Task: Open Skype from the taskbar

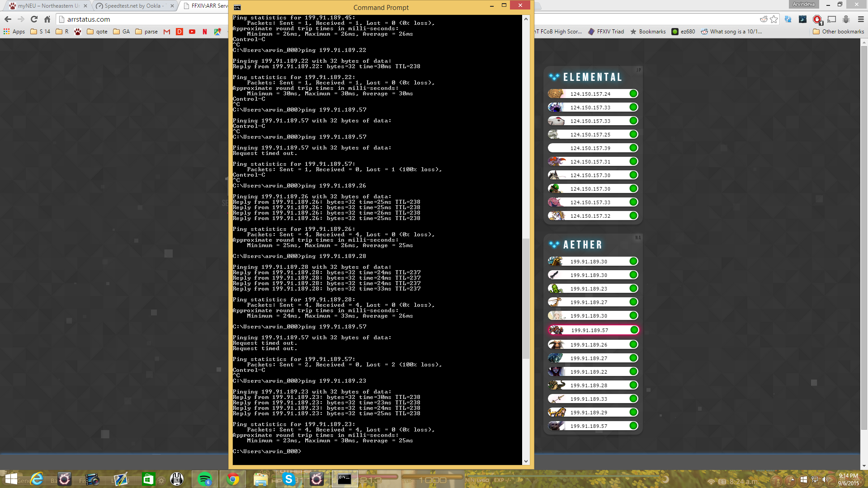Action: (x=288, y=479)
